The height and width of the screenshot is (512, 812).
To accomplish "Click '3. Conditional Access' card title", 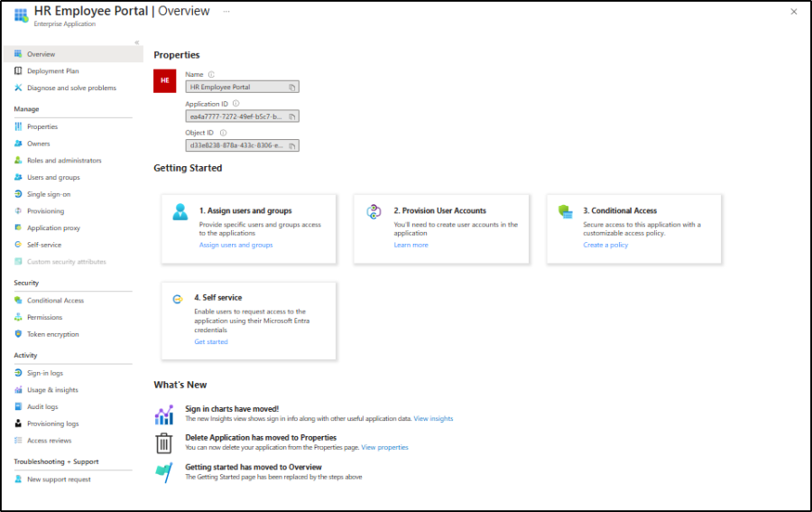I will pyautogui.click(x=620, y=211).
